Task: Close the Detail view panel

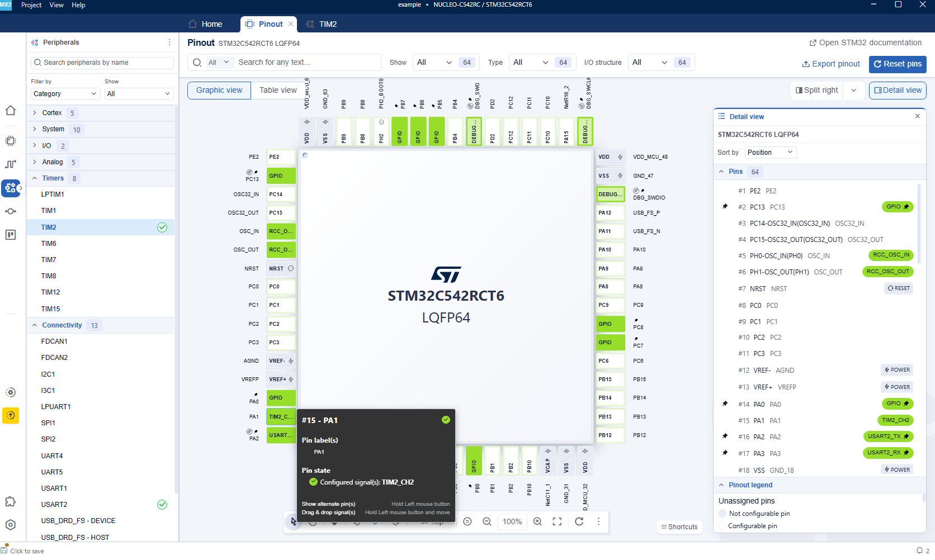Action: pos(917,116)
